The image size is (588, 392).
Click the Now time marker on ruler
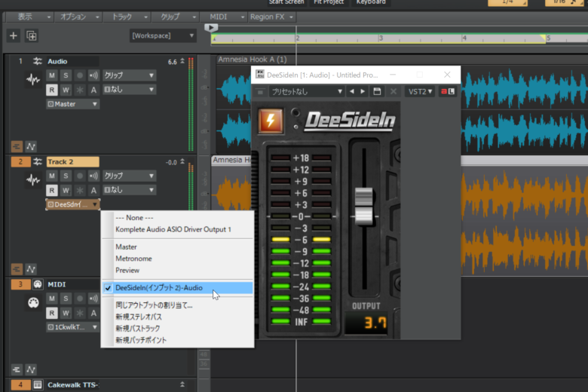tap(211, 27)
